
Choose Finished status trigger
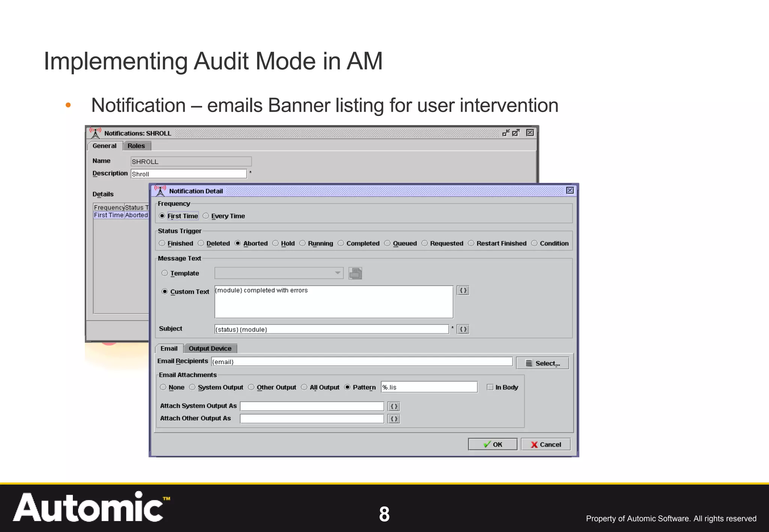[176, 243]
